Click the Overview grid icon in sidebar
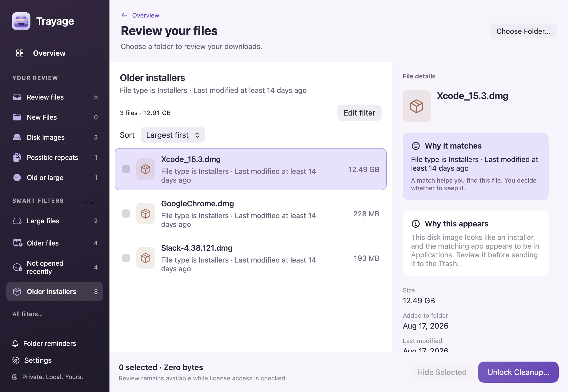The image size is (568, 392). coord(20,53)
